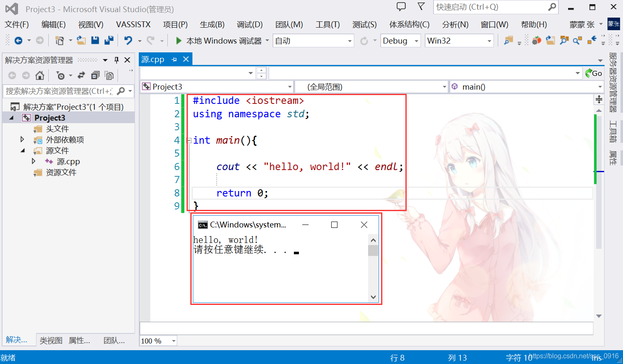Image resolution: width=623 pixels, height=364 pixels.
Task: Collapse the main() outlining toggle
Action: pyautogui.click(x=189, y=140)
